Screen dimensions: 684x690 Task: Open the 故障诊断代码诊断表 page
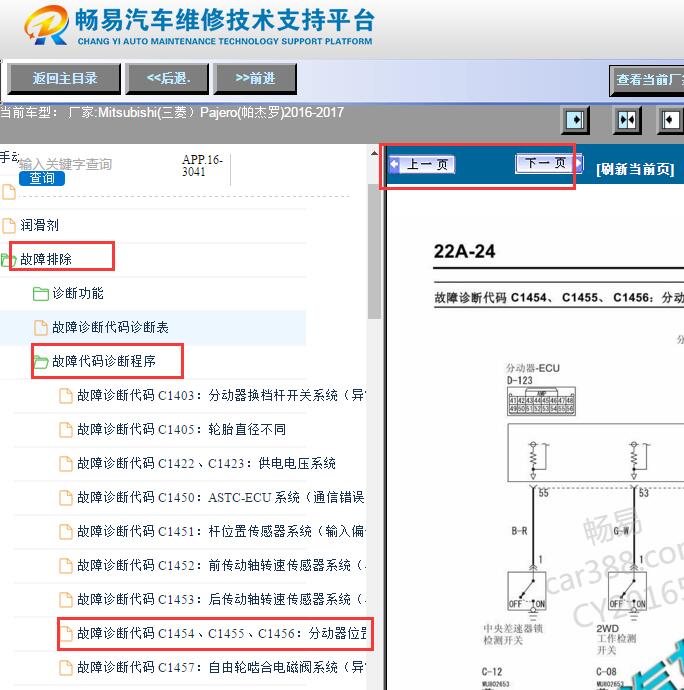(110, 327)
